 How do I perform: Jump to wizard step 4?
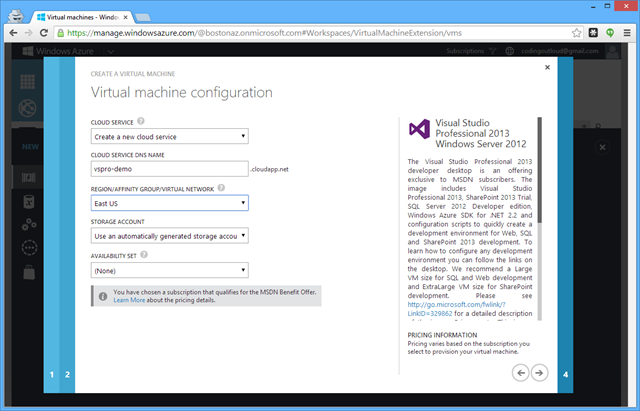point(565,375)
